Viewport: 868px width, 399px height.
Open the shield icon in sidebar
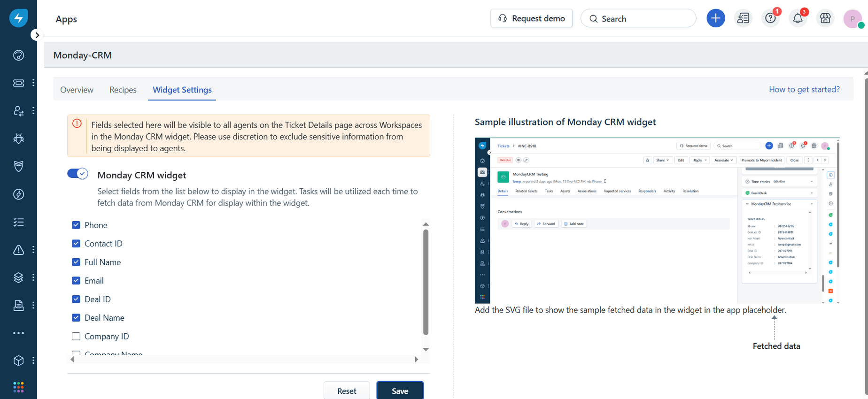coord(18,166)
